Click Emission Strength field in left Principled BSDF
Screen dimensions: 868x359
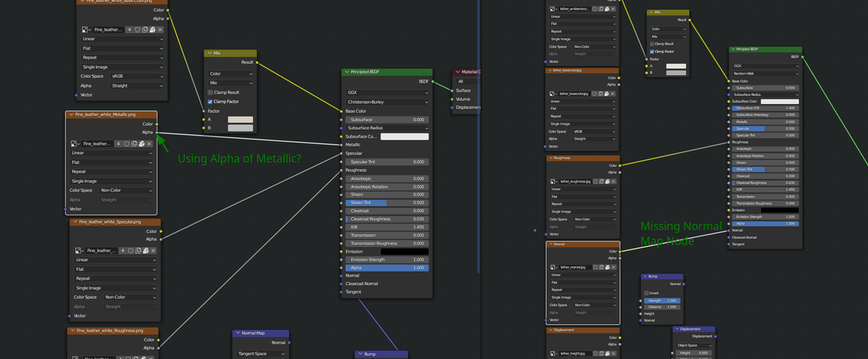[387, 260]
